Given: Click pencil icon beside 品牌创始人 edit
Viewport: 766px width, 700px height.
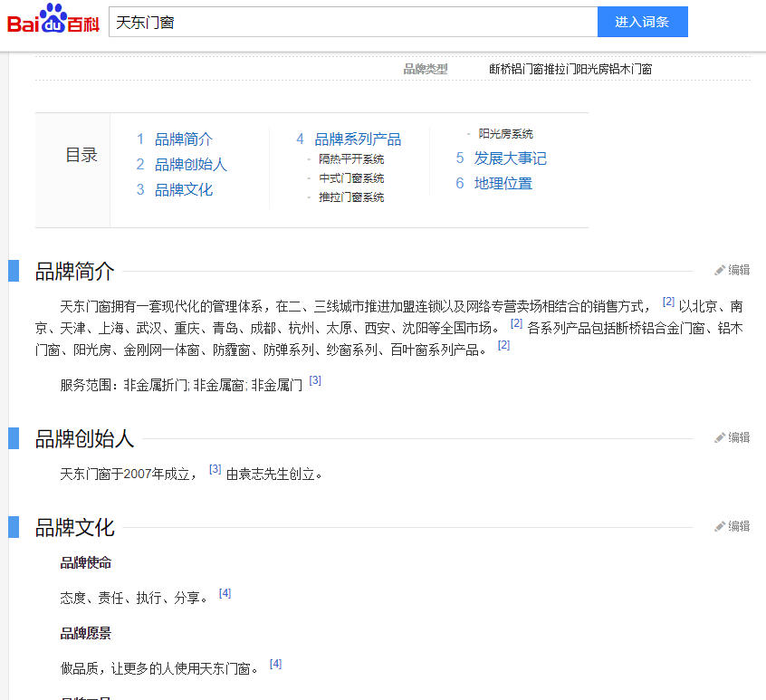Looking at the screenshot, I should [x=720, y=437].
